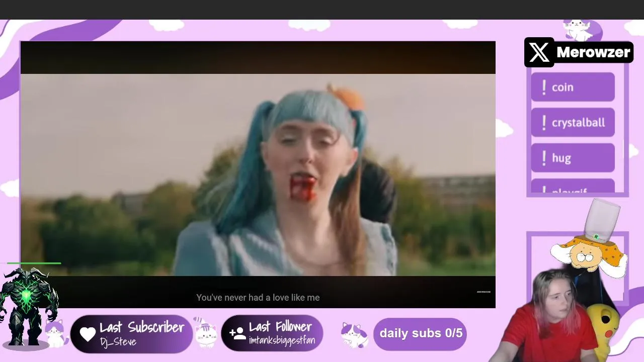
Task: Click the Merowzer handle text
Action: (593, 52)
